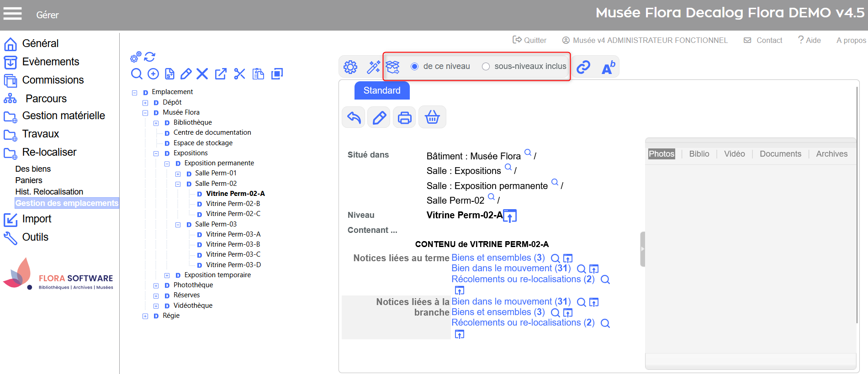Expand the Dépôt tree node

[x=145, y=103]
